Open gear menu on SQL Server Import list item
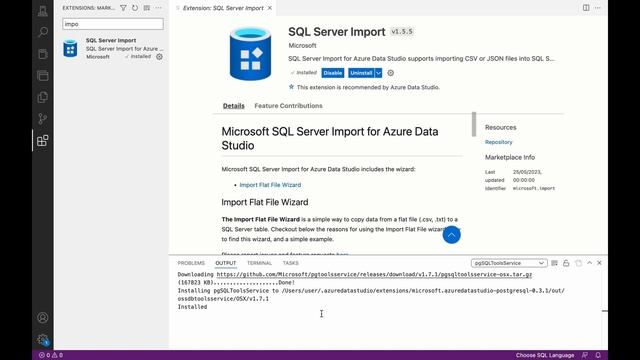Screen dimensions: 640x360 click(159, 57)
